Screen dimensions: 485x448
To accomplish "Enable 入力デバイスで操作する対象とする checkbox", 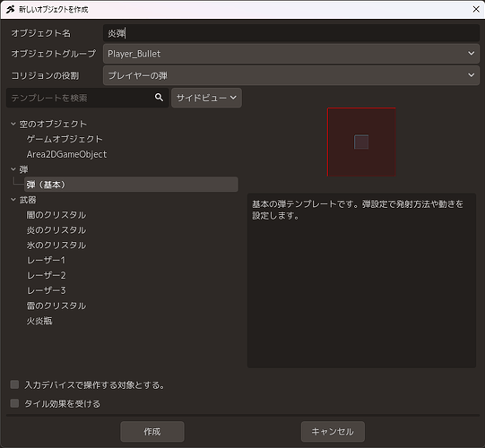I will [14, 384].
